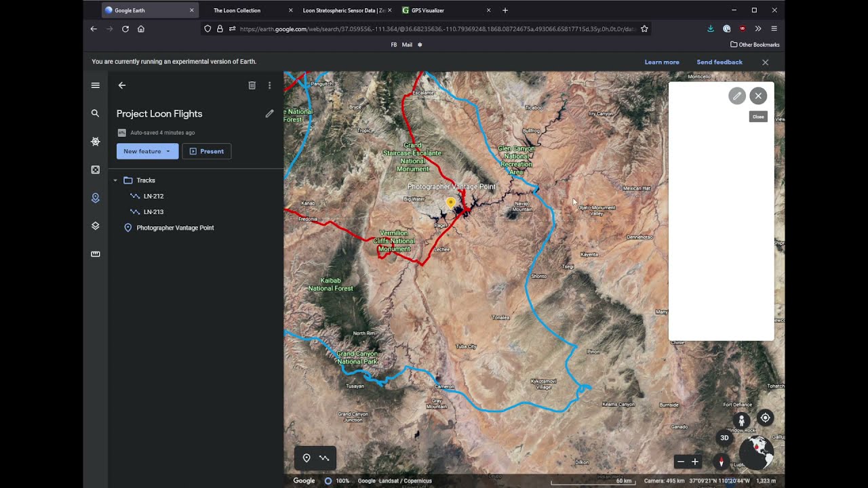Select LN-212 track
The width and height of the screenshot is (868, 488).
[195, 196]
